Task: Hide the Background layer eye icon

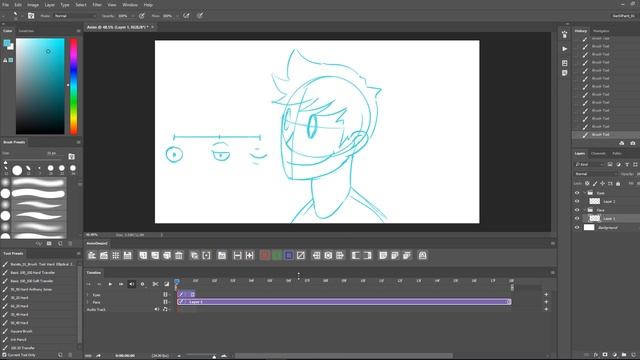Action: pyautogui.click(x=577, y=228)
